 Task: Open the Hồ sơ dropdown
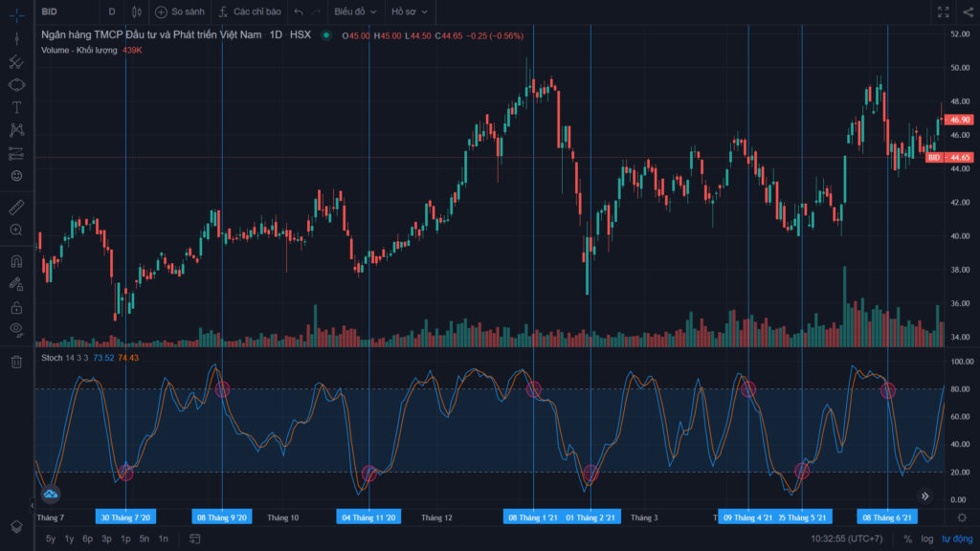pos(410,11)
